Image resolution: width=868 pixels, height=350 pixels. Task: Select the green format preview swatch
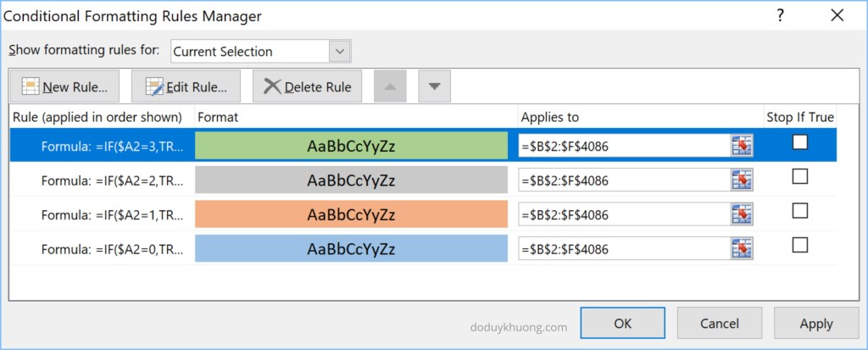pyautogui.click(x=351, y=146)
